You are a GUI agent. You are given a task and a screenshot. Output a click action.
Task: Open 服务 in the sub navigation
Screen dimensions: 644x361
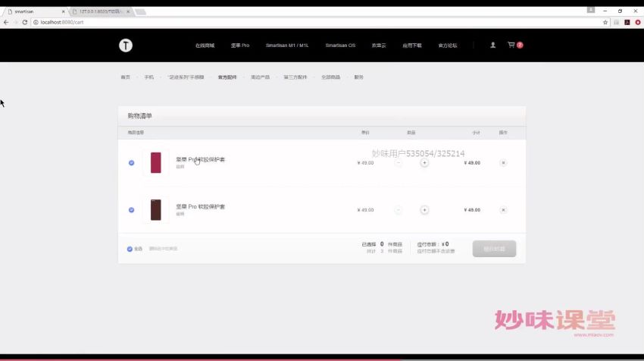[x=358, y=77]
